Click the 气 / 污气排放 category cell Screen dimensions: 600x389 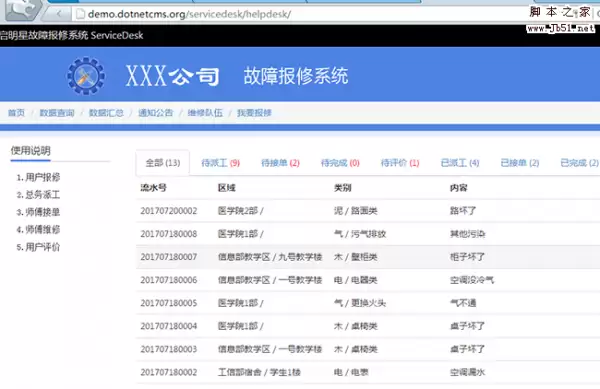pyautogui.click(x=360, y=234)
